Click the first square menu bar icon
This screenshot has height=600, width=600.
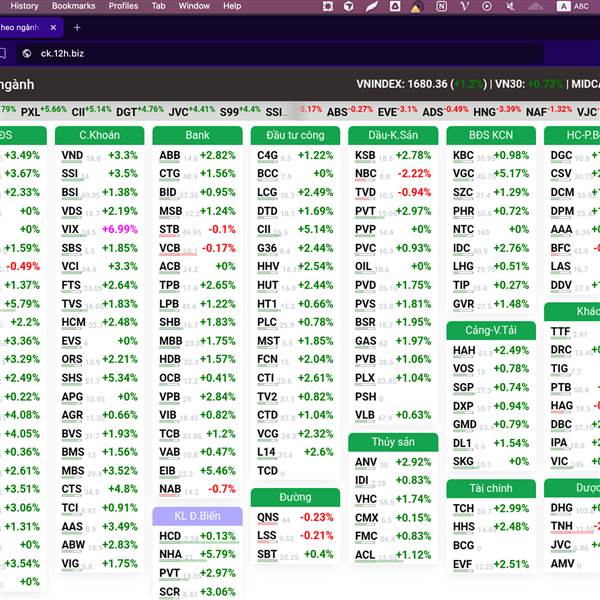(x=328, y=6)
